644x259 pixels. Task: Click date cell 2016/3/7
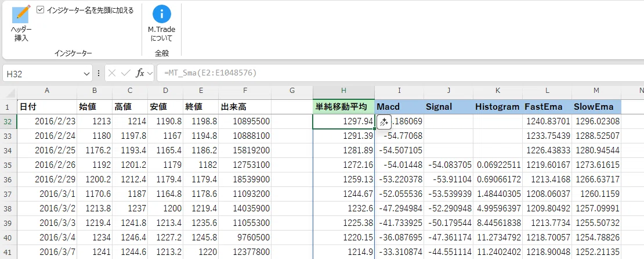point(47,251)
